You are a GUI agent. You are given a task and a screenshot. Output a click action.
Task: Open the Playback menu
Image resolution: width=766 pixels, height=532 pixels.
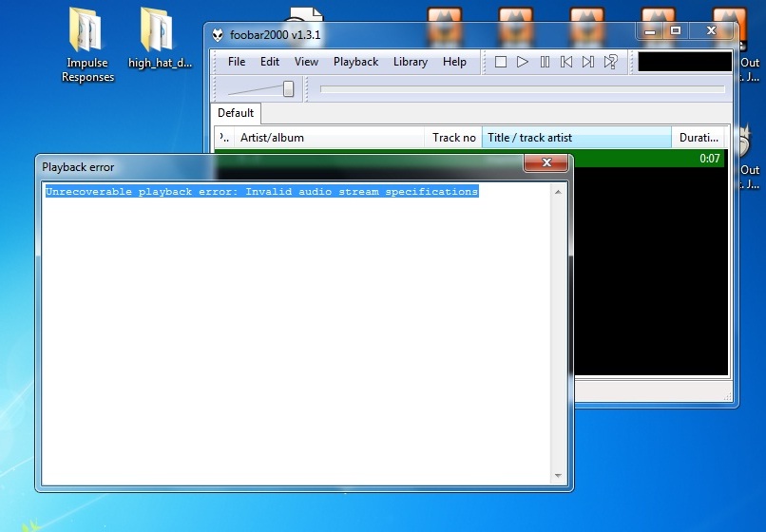[355, 62]
